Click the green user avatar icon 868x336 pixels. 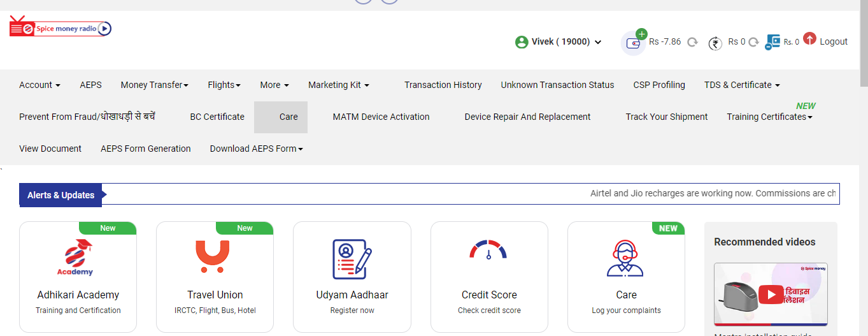pos(522,42)
